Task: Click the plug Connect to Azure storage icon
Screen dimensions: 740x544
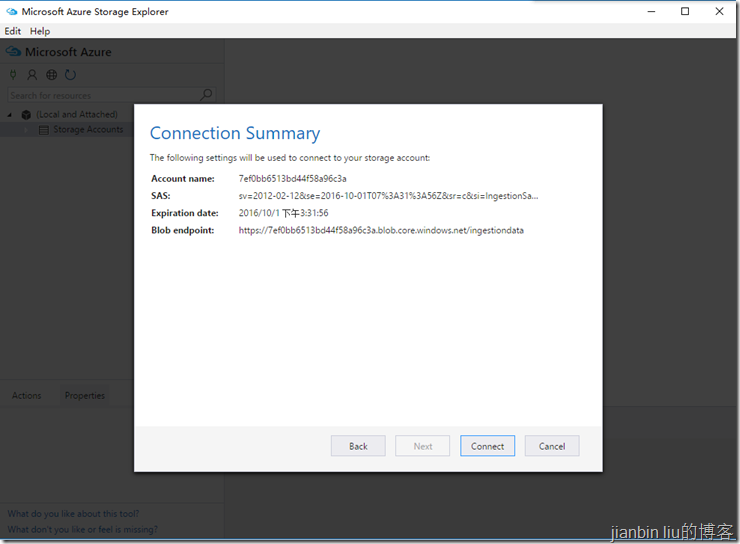Action: pyautogui.click(x=13, y=75)
